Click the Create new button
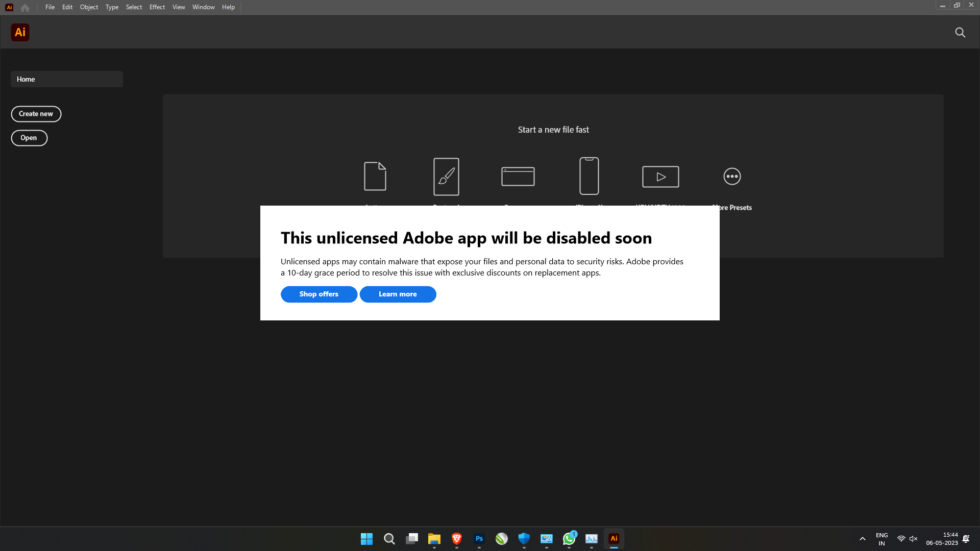980x551 pixels. coord(36,114)
